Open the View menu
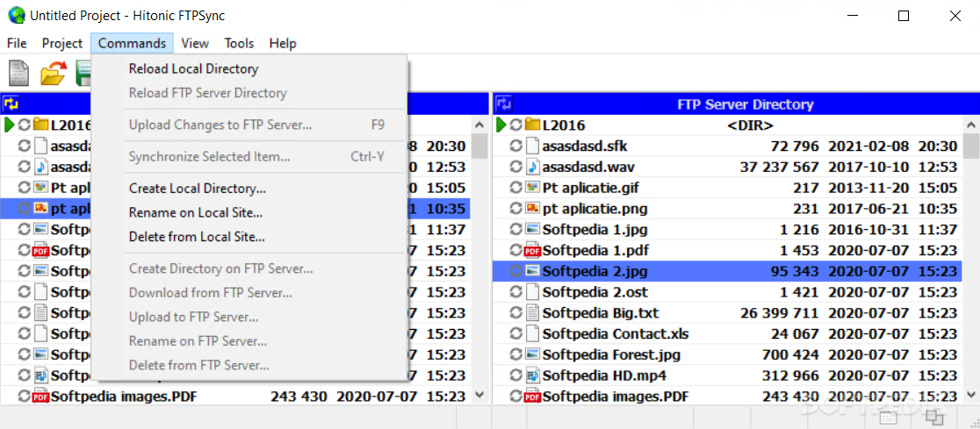The width and height of the screenshot is (980, 429). [195, 43]
